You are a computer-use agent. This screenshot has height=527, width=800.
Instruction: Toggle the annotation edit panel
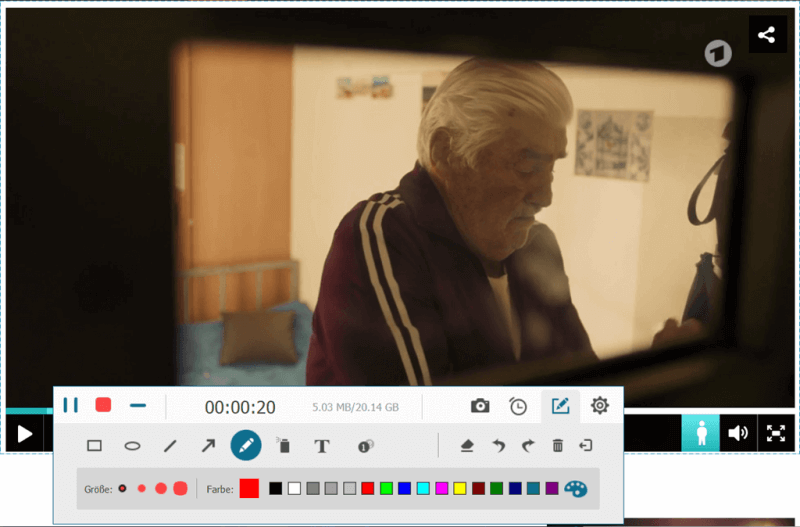tap(560, 406)
